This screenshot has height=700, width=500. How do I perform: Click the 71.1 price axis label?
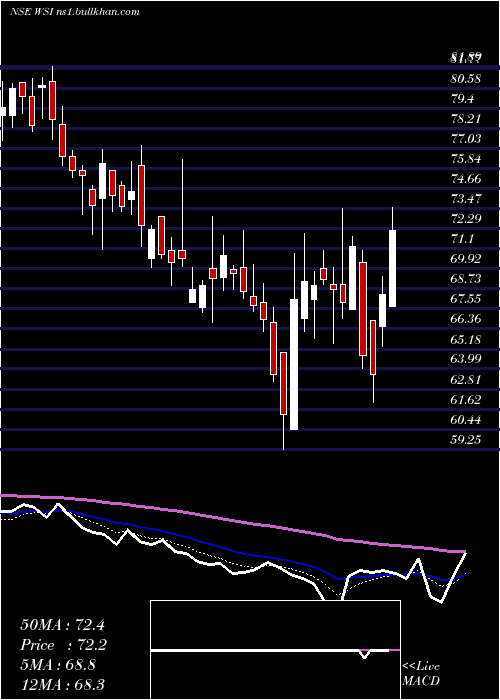point(462,239)
